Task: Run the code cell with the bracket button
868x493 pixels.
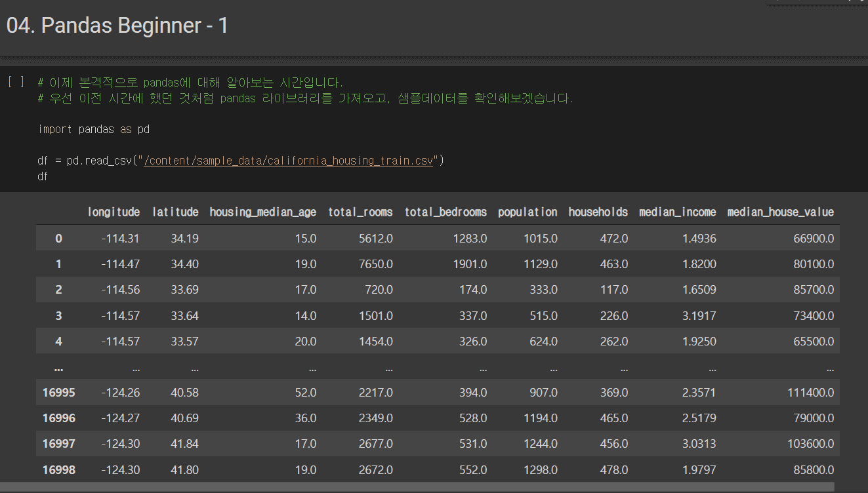Action: (x=16, y=82)
